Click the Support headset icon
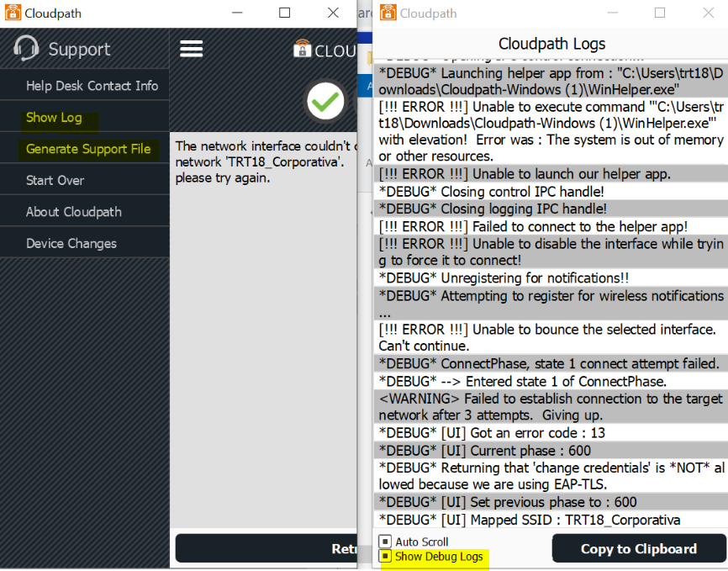The width and height of the screenshot is (728, 571). click(26, 48)
